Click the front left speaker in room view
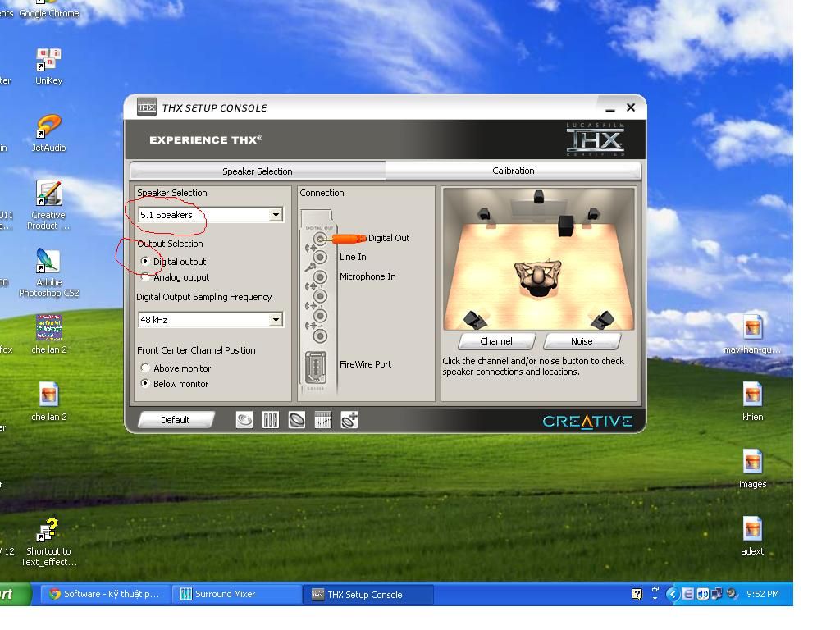 pos(484,214)
